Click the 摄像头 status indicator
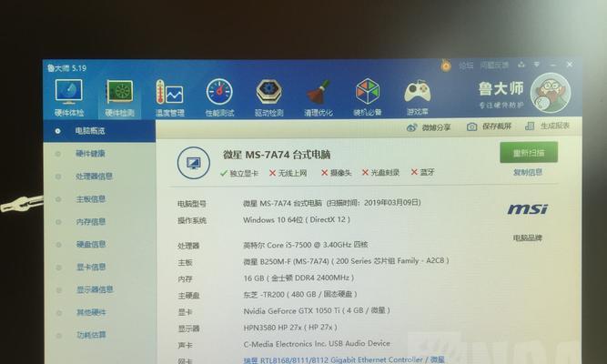Screen dimensions: 607x364 [336, 173]
